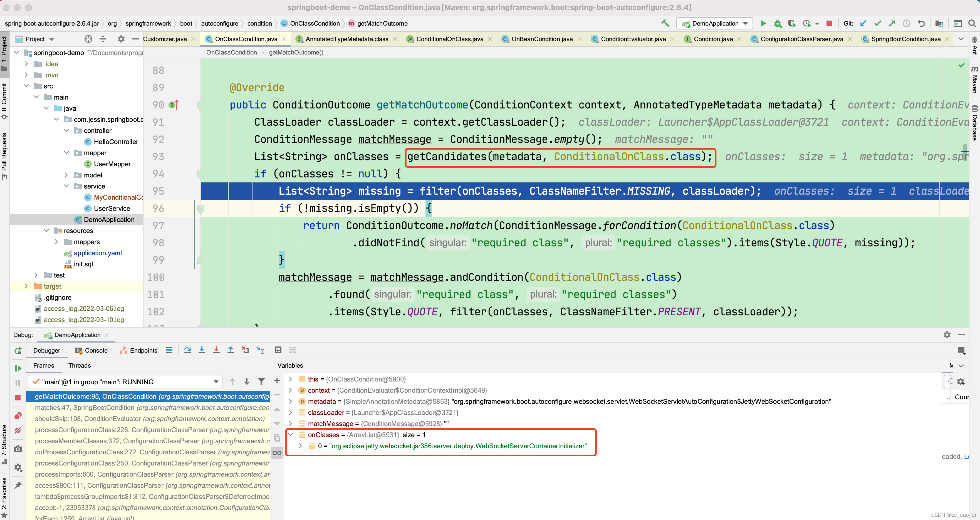Click the Pull Requests tool window button

tap(4, 156)
